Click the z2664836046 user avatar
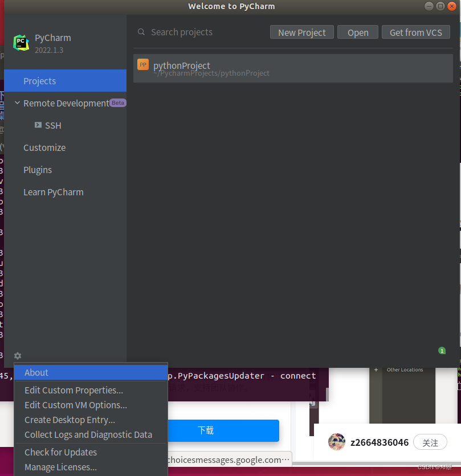 (x=336, y=442)
